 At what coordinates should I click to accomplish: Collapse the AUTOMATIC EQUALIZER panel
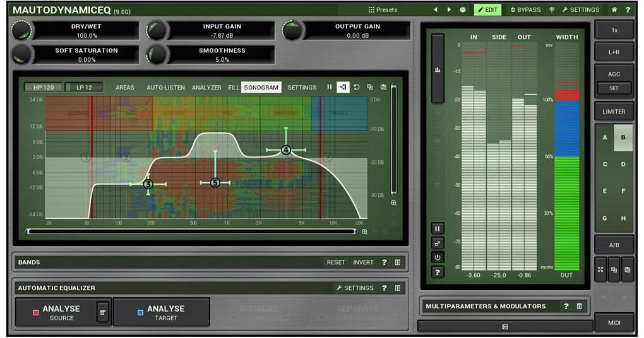(398, 288)
